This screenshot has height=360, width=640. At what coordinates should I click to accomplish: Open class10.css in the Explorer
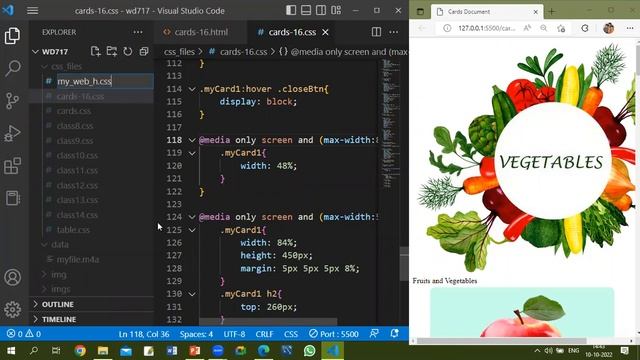click(x=77, y=156)
